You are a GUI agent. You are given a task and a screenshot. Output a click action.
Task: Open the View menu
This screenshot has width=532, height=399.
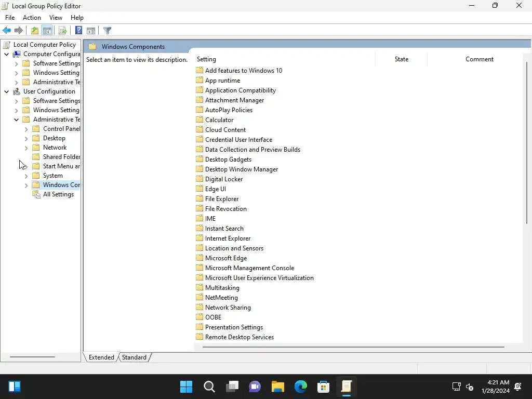pyautogui.click(x=56, y=18)
